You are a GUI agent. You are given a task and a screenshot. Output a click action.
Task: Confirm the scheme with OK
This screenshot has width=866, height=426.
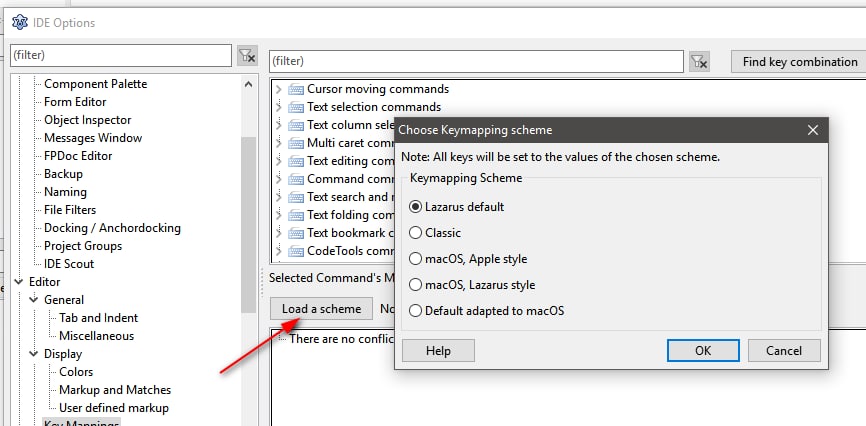[x=703, y=350]
